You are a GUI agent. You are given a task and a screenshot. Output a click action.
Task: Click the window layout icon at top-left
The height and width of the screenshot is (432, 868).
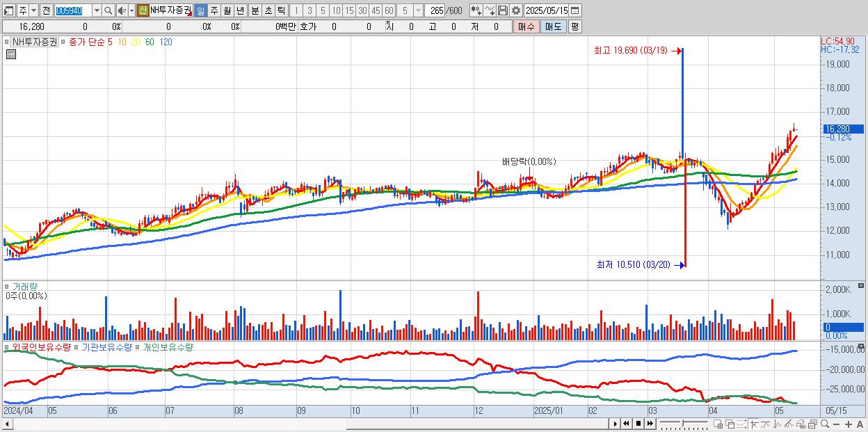pos(9,10)
